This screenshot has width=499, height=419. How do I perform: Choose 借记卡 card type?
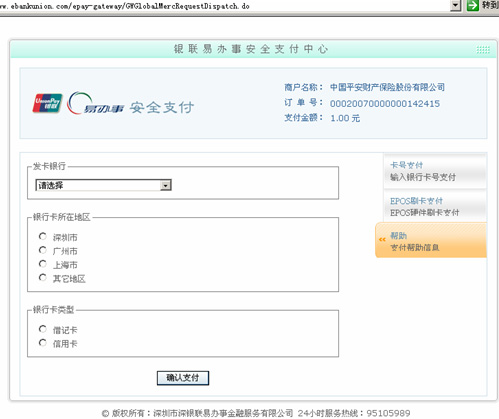(42, 329)
